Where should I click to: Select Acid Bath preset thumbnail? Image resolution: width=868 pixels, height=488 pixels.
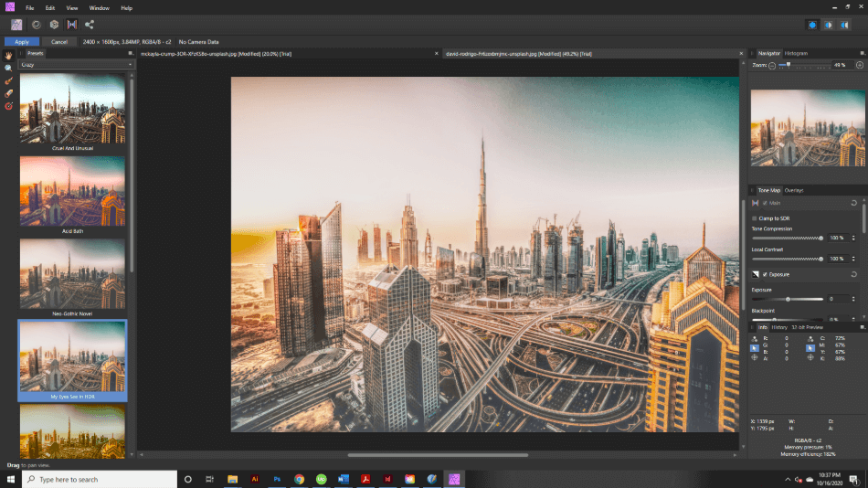pyautogui.click(x=72, y=191)
